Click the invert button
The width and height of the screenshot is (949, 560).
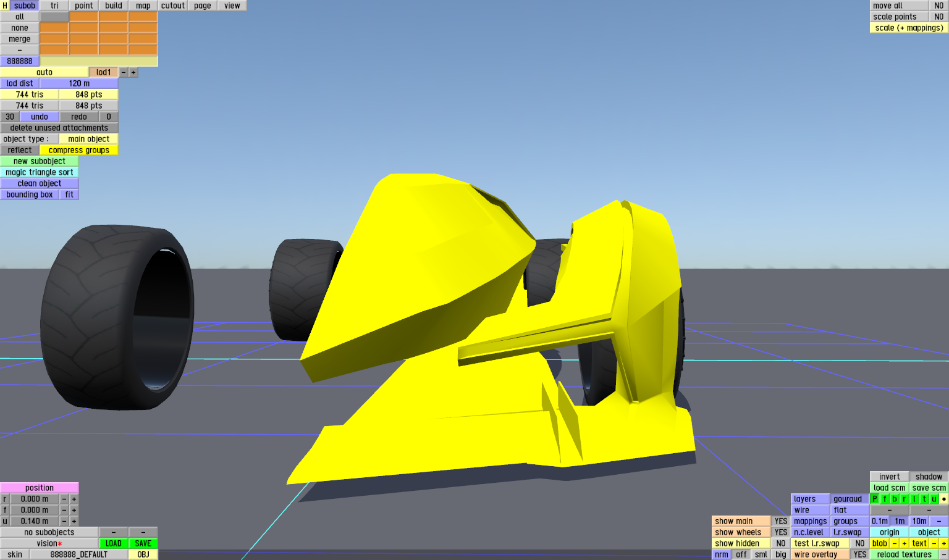(x=890, y=477)
